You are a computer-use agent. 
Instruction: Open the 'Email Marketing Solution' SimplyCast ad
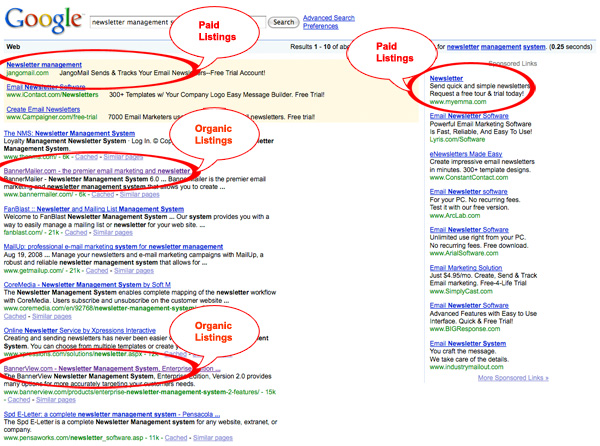[x=466, y=268]
